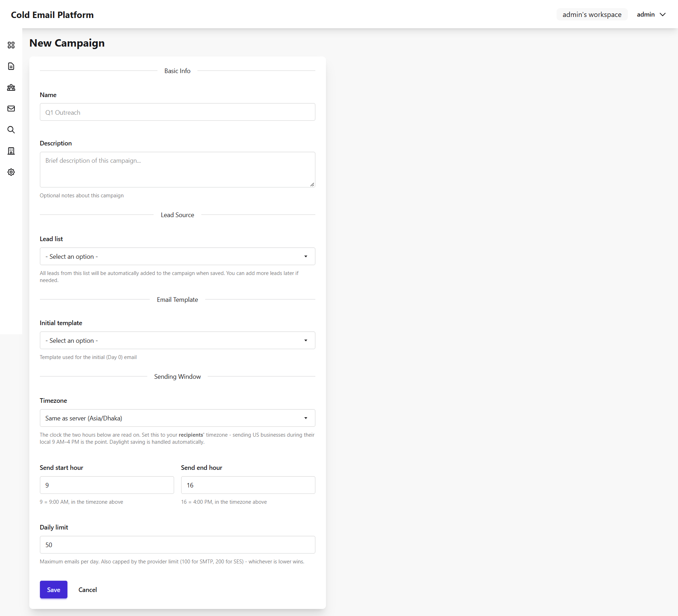Open the dashboard grid icon in sidebar
Viewport: 678px width, 616px height.
(11, 45)
